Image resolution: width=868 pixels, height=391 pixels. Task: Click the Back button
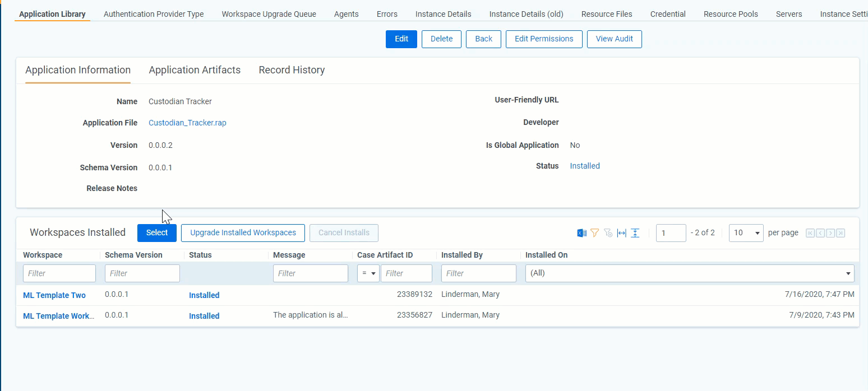point(483,39)
